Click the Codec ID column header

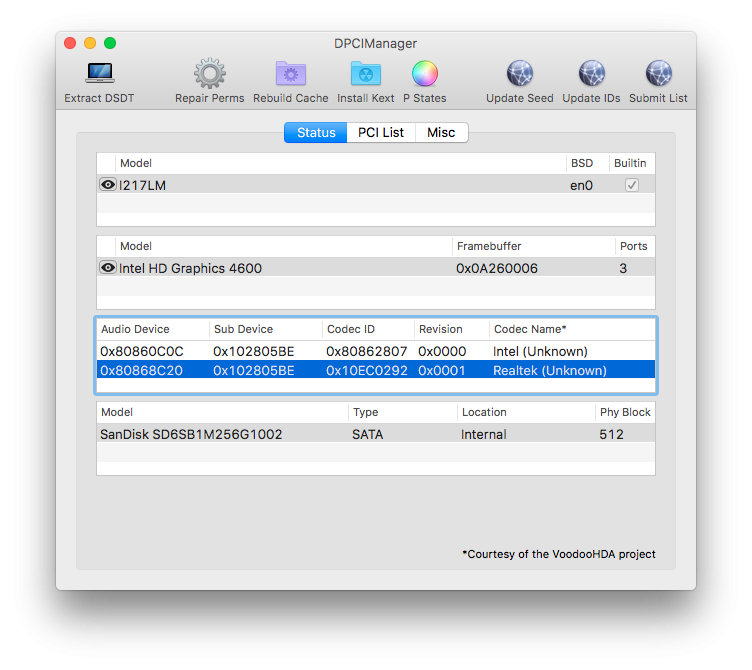click(367, 329)
